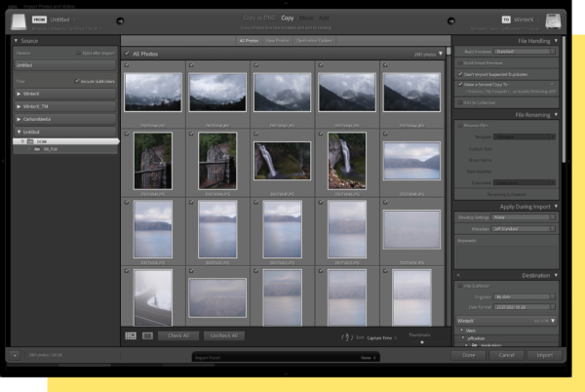Uncheck the horizontal waterfall photo
This screenshot has width=585, height=392.
(255, 134)
